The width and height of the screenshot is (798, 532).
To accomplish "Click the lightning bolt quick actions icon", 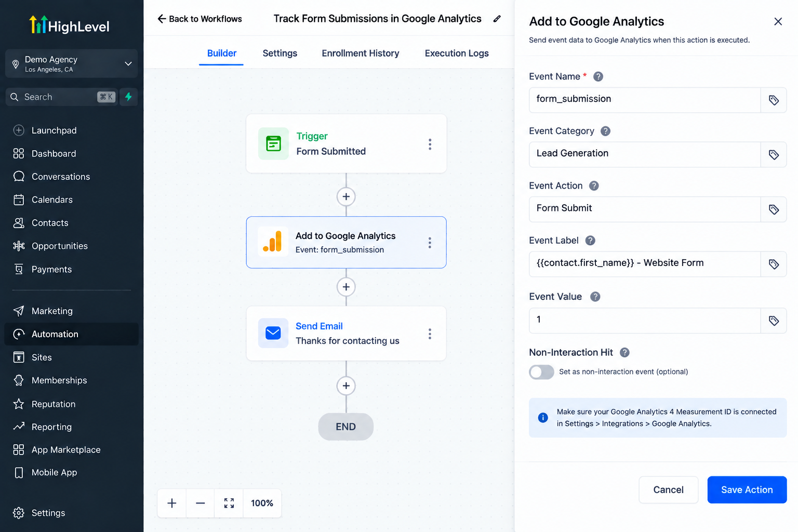I will tap(128, 97).
